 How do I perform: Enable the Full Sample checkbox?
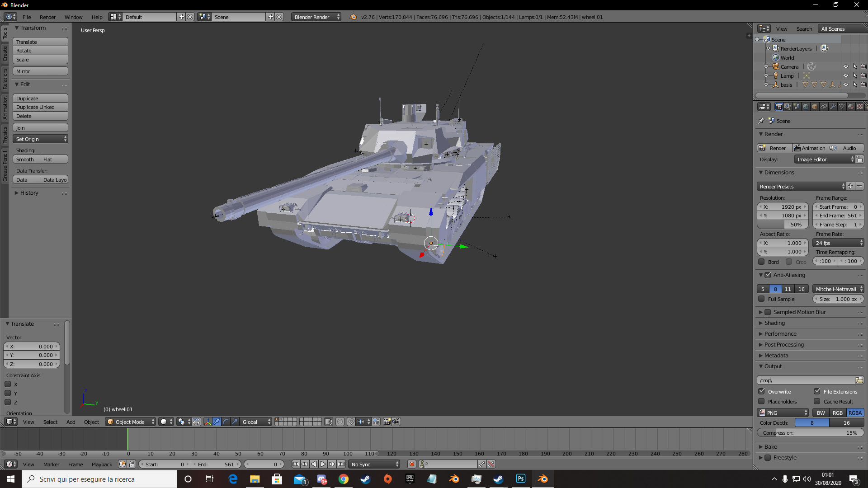pyautogui.click(x=762, y=299)
